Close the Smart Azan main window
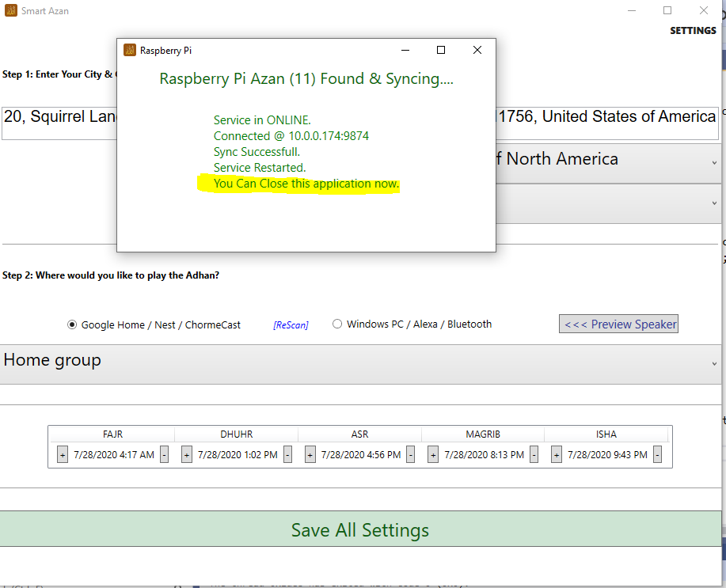This screenshot has width=726, height=588. coord(704,10)
